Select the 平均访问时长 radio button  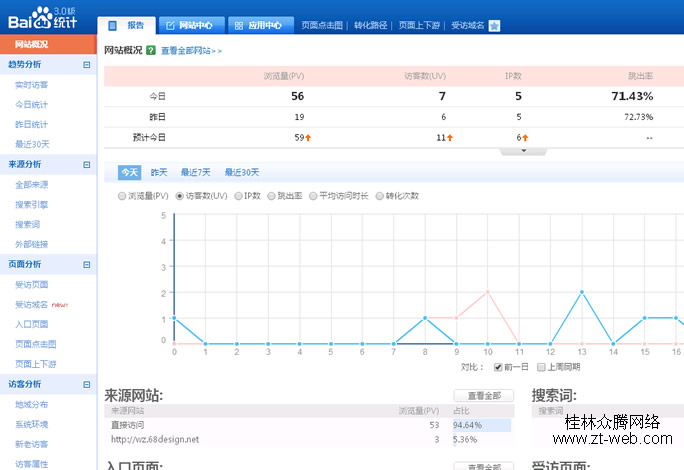(x=313, y=196)
